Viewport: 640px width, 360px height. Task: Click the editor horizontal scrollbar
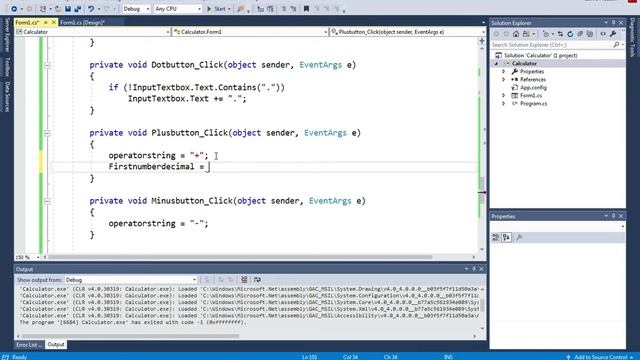coord(240,257)
